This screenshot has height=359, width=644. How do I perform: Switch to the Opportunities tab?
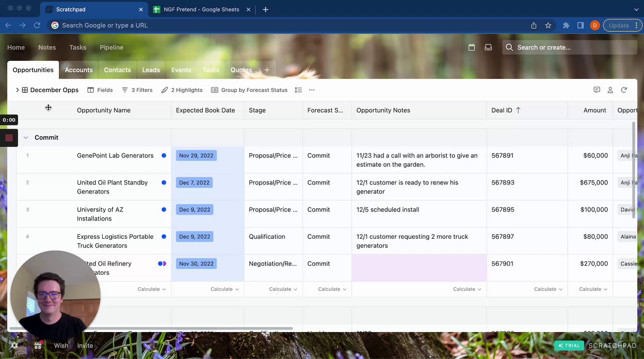(x=33, y=70)
